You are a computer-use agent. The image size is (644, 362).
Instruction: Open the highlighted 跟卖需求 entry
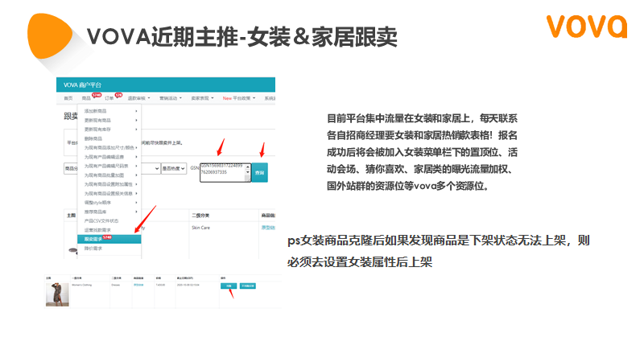tap(109, 239)
